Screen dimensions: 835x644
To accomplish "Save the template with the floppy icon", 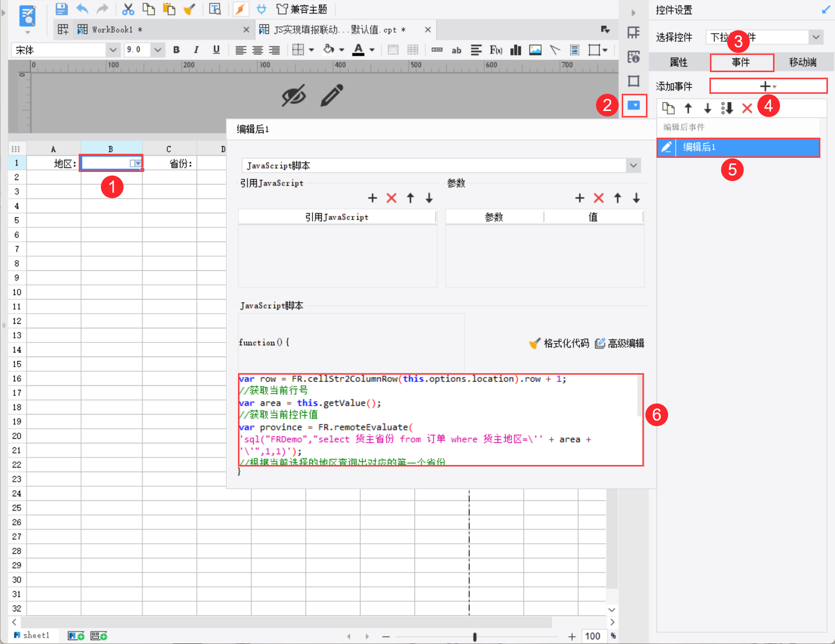I will point(62,9).
